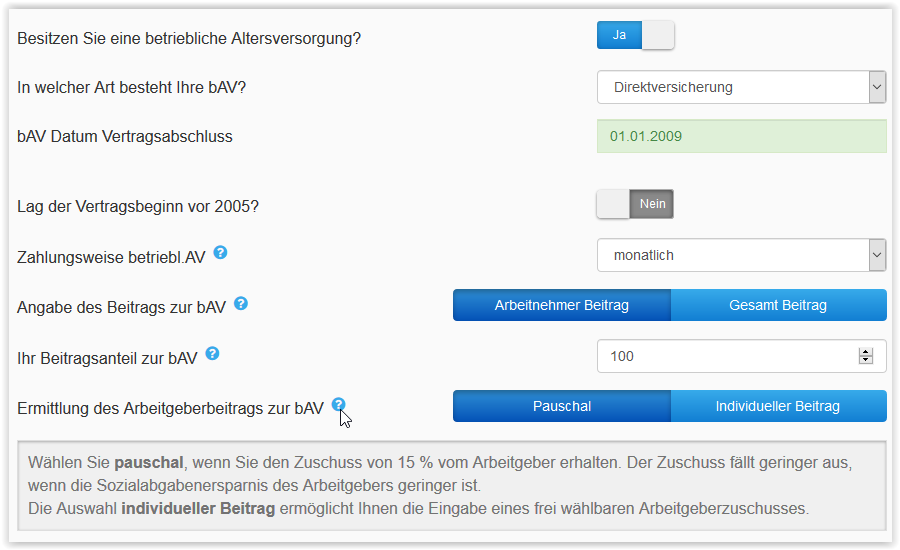Choose Pauschal employer contribution
Screen dimensions: 900x550
point(562,406)
